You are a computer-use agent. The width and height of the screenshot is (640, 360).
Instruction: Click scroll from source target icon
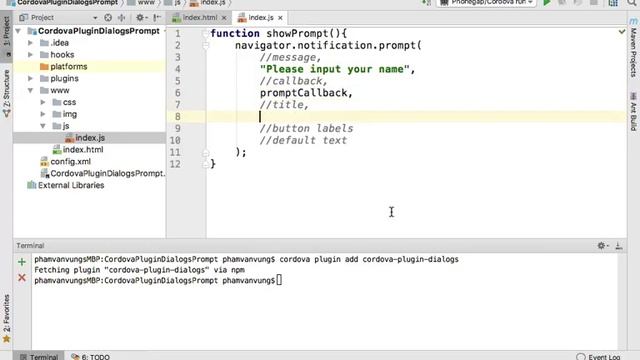coord(108,18)
